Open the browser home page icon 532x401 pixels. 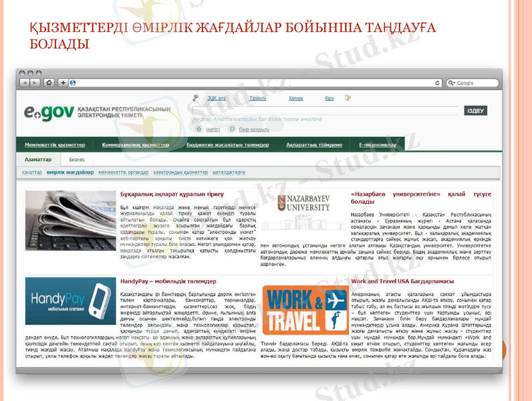[x=49, y=83]
